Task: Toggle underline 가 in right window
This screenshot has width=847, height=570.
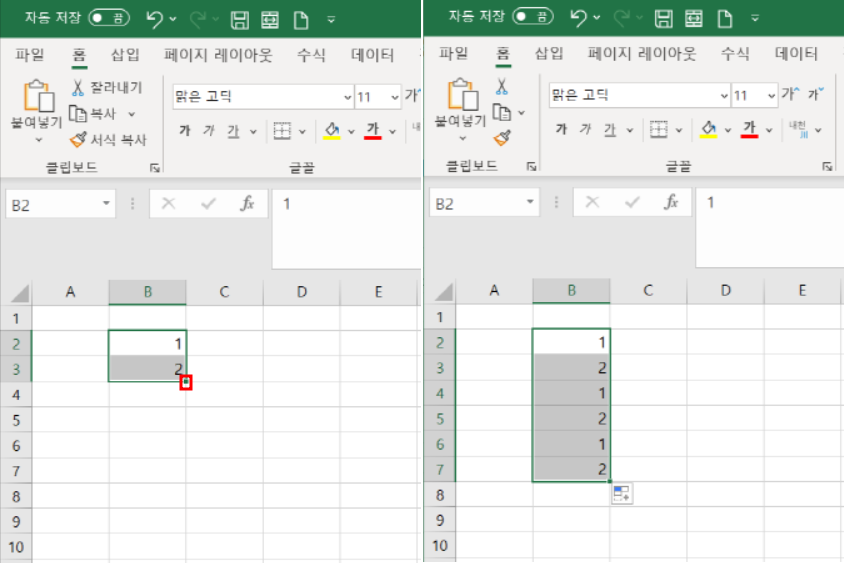Action: [609, 129]
